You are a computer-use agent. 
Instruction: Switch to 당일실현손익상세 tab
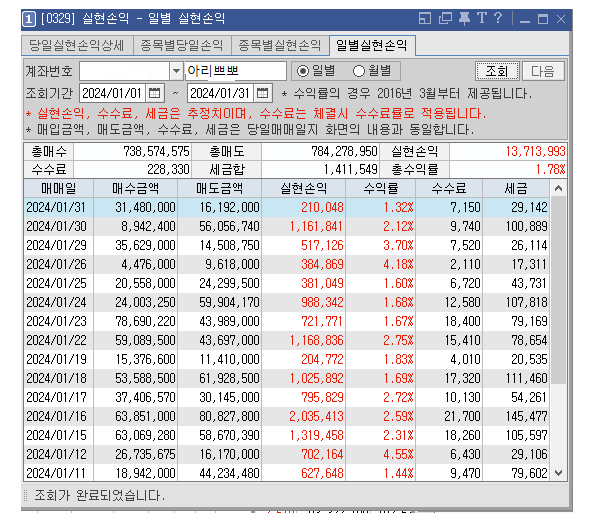click(77, 45)
